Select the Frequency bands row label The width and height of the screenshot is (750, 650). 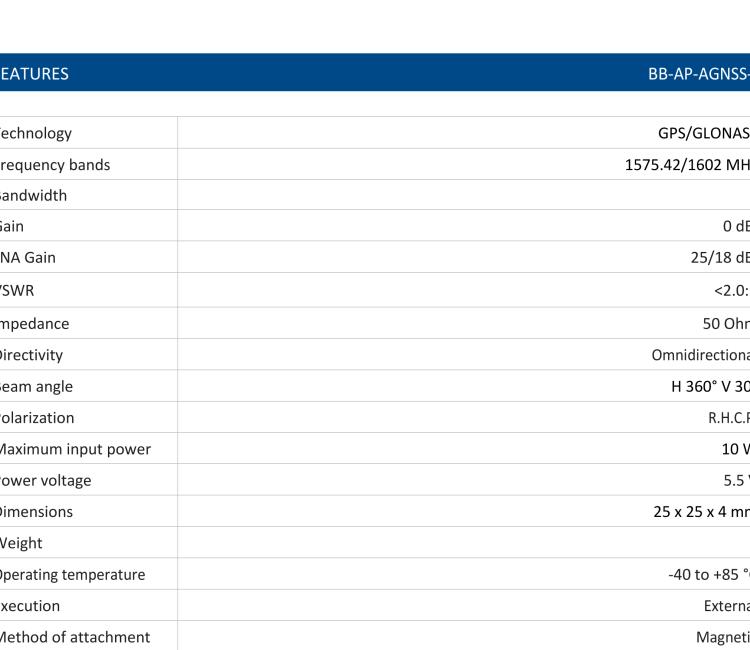(55, 164)
